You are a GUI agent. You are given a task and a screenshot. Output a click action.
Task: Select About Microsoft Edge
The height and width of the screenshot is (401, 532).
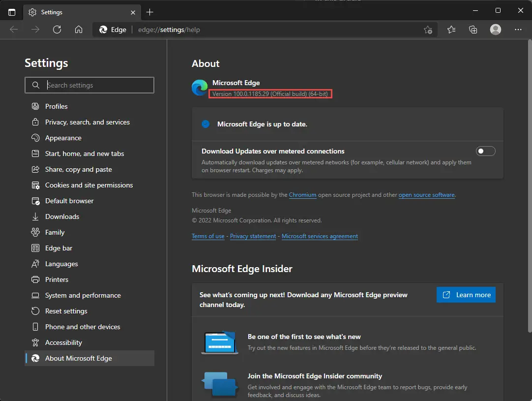coord(89,358)
